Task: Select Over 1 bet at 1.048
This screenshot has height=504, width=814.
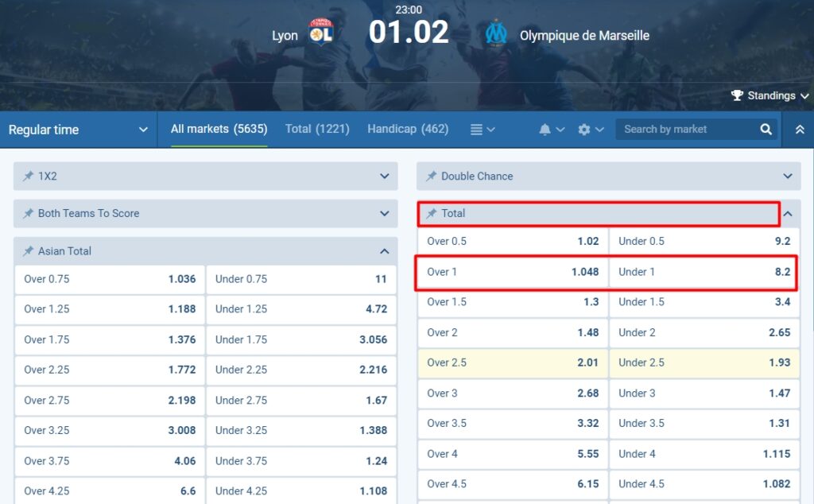Action: pyautogui.click(x=513, y=272)
